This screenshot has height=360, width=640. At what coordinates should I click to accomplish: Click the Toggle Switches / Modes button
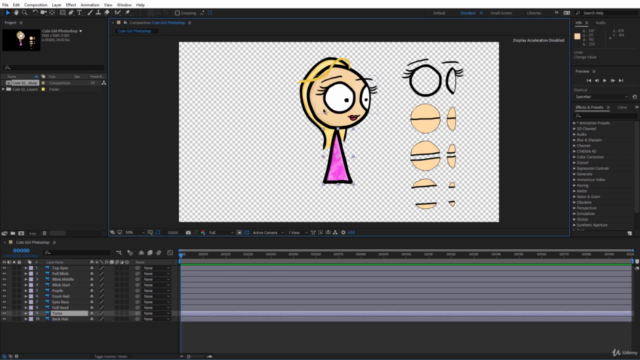110,356
